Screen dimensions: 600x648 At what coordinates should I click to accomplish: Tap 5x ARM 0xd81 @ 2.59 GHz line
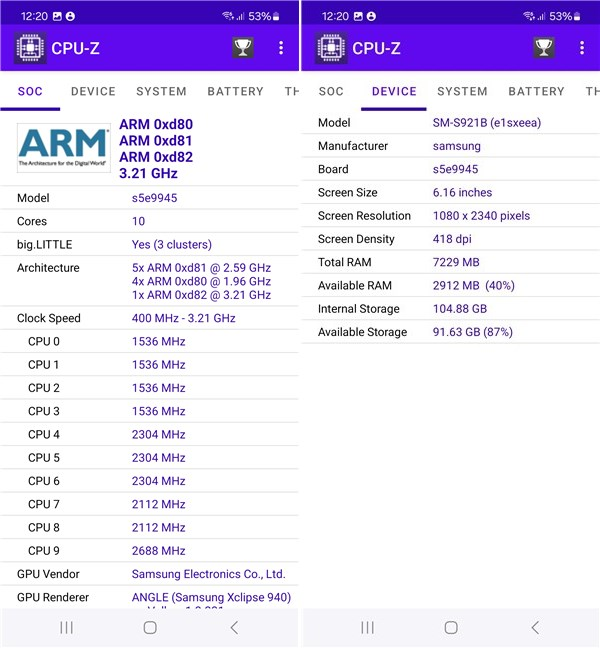[x=201, y=268]
